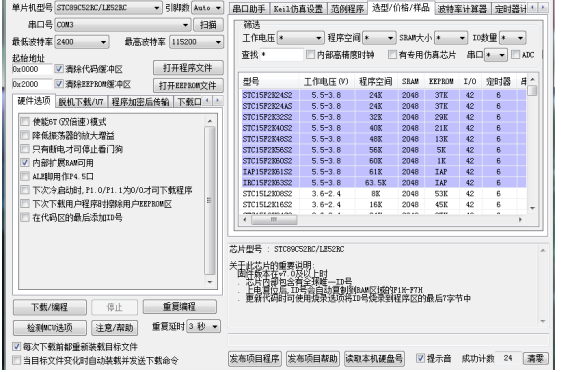Click right arrow beside 定时器计 tab

[543, 7]
